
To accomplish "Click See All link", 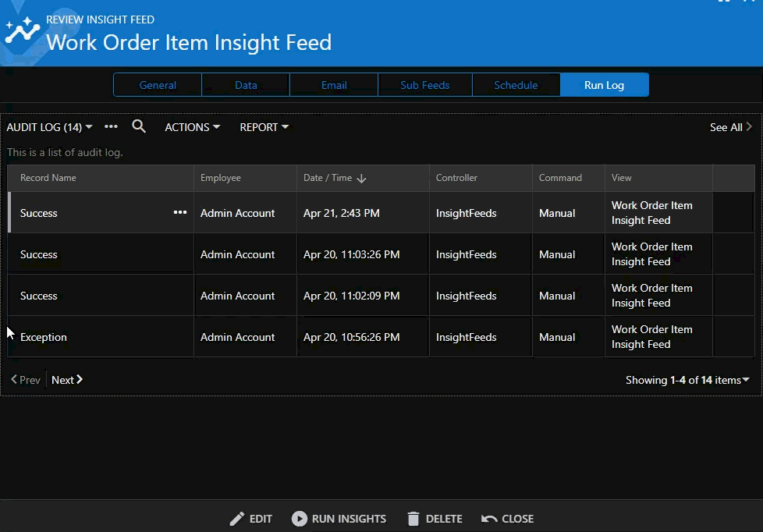I will coord(731,127).
